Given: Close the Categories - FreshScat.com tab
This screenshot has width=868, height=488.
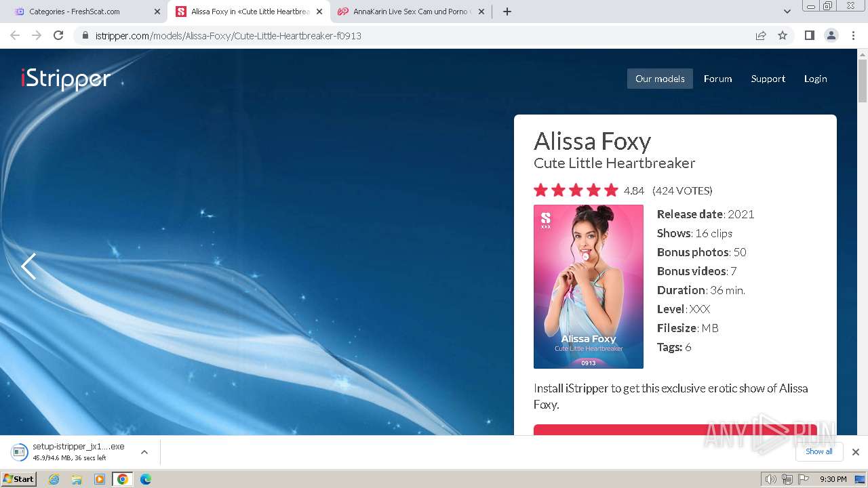Looking at the screenshot, I should pos(157,12).
